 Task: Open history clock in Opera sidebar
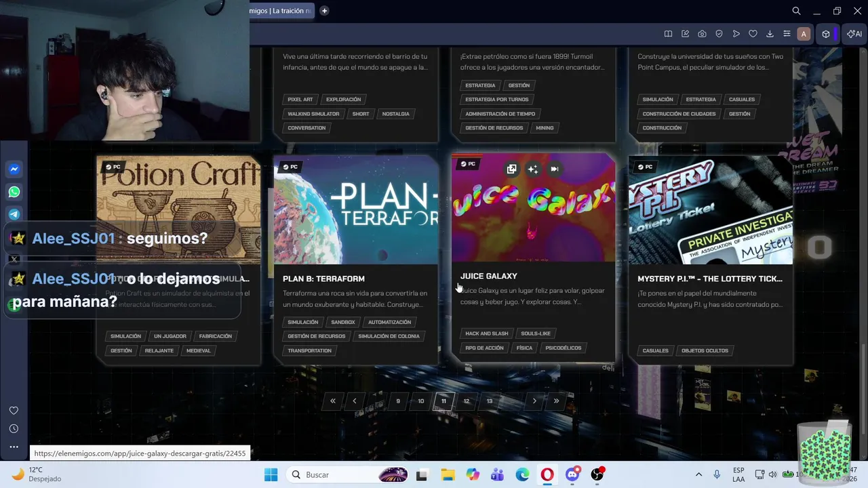click(14, 428)
